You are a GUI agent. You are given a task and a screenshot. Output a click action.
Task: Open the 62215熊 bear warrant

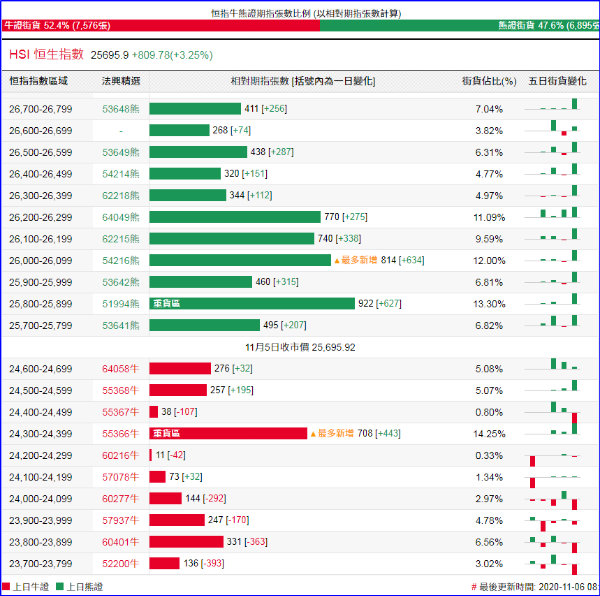click(121, 239)
